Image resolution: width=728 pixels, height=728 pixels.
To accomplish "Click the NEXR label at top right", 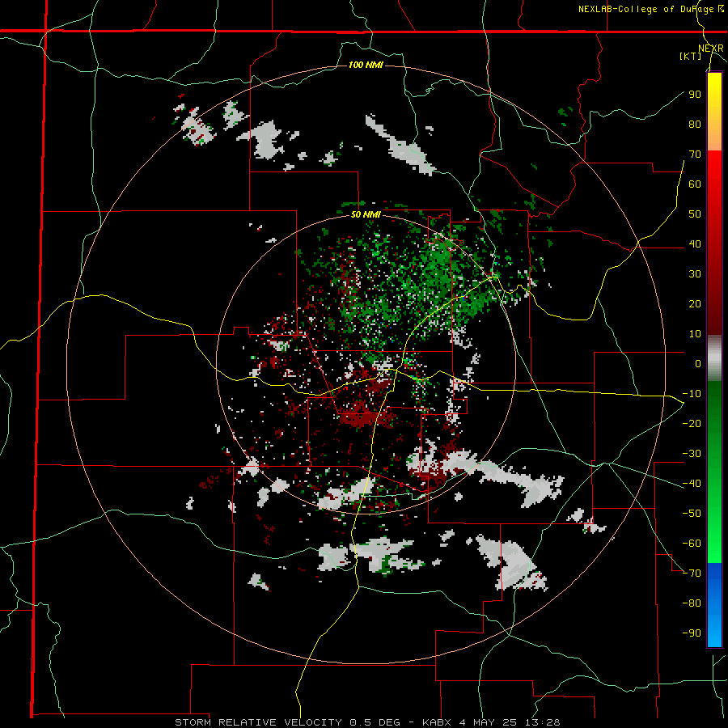I will tap(711, 49).
